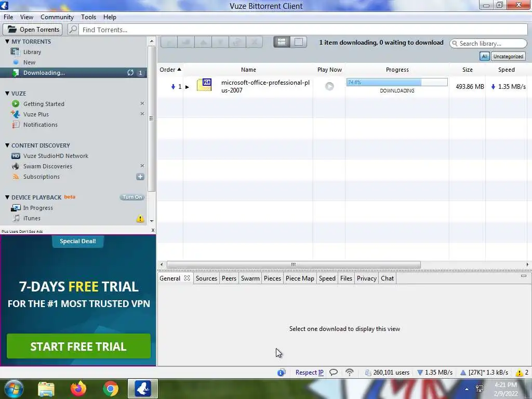Close the advertisement panel

(x=153, y=230)
